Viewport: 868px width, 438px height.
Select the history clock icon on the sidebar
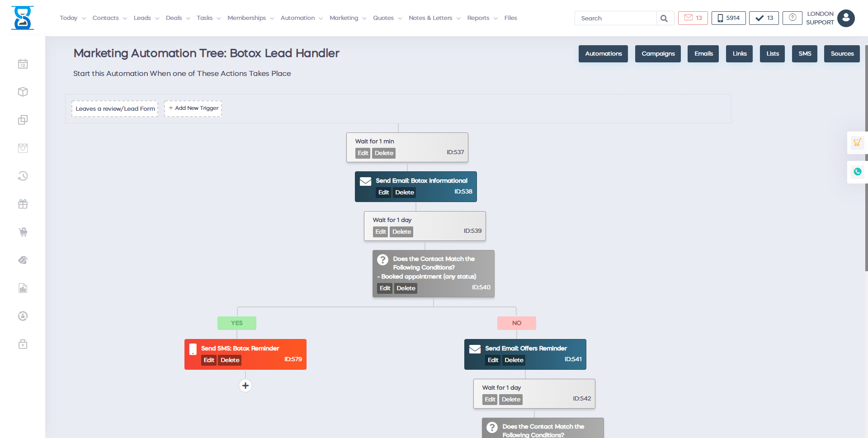(23, 176)
